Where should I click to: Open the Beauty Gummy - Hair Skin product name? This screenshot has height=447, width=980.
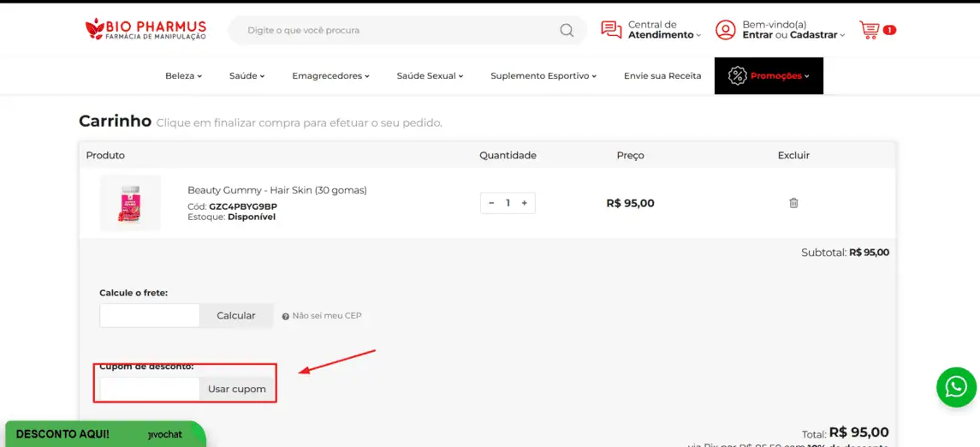click(276, 190)
